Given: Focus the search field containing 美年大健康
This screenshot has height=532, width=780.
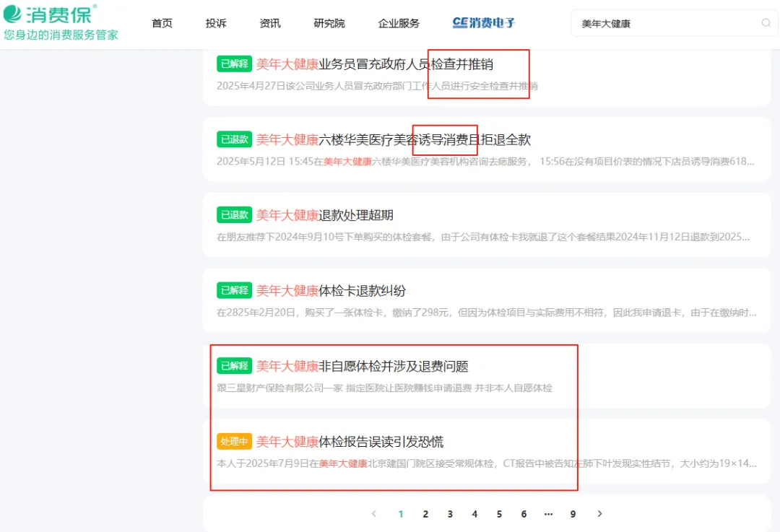Looking at the screenshot, I should click(674, 23).
